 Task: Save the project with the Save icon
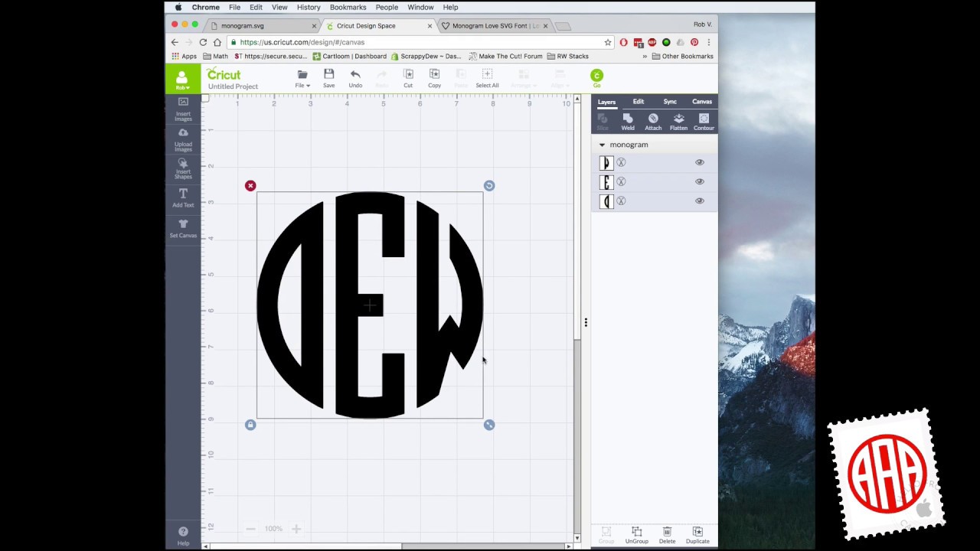click(x=328, y=78)
